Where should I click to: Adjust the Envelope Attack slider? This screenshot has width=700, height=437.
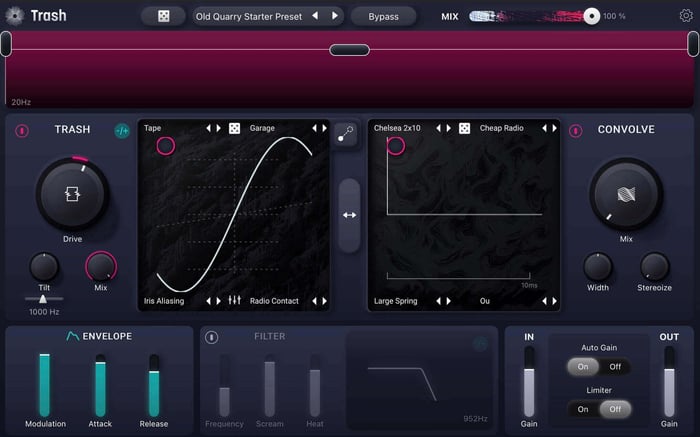click(x=100, y=385)
